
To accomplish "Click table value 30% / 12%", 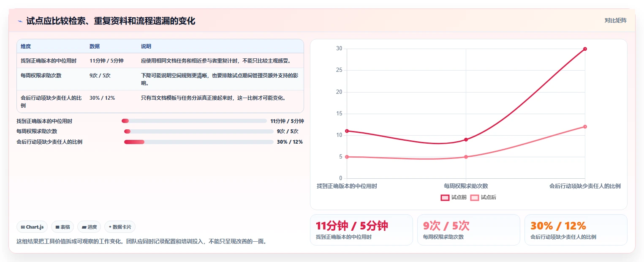I will tap(102, 98).
